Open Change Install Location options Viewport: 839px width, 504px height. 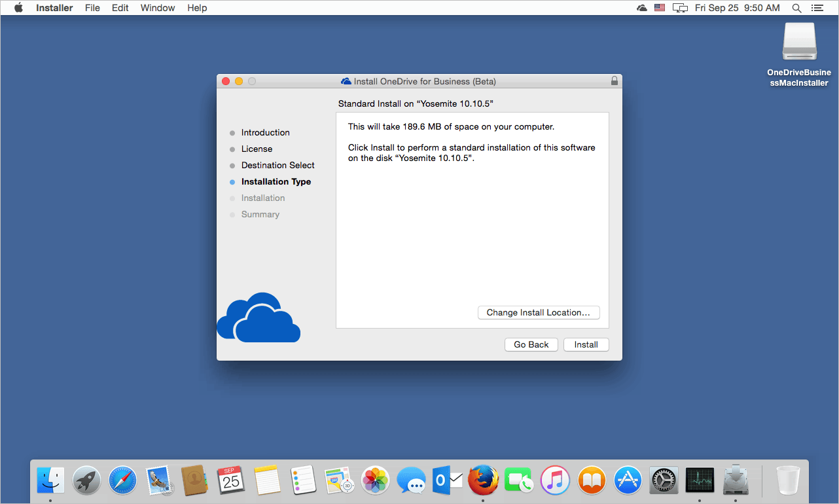tap(539, 312)
